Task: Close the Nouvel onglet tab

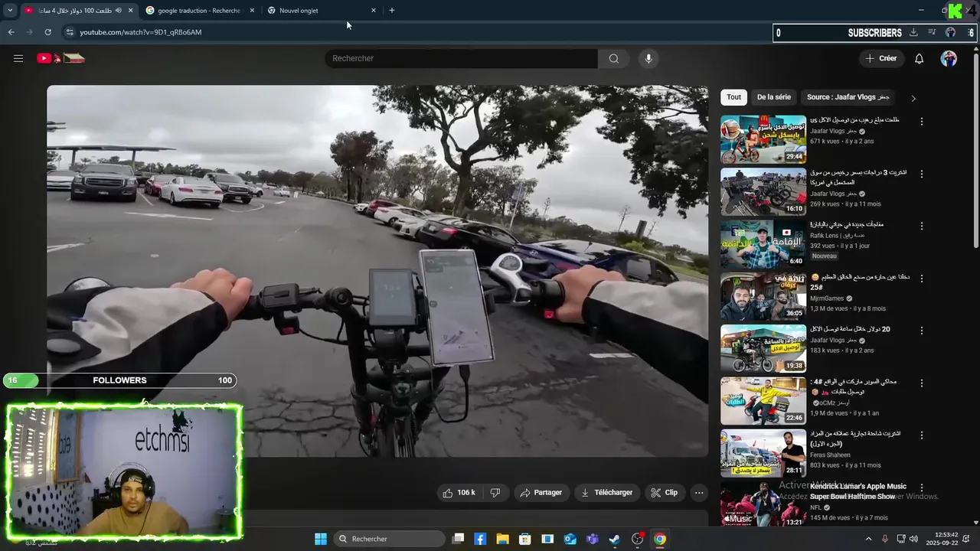Action: (374, 11)
